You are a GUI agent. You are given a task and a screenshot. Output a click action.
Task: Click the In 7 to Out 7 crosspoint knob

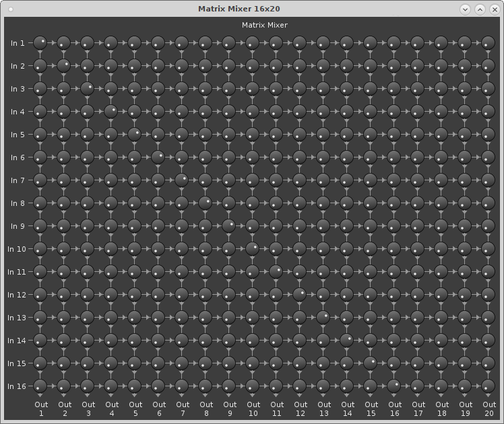(x=182, y=180)
